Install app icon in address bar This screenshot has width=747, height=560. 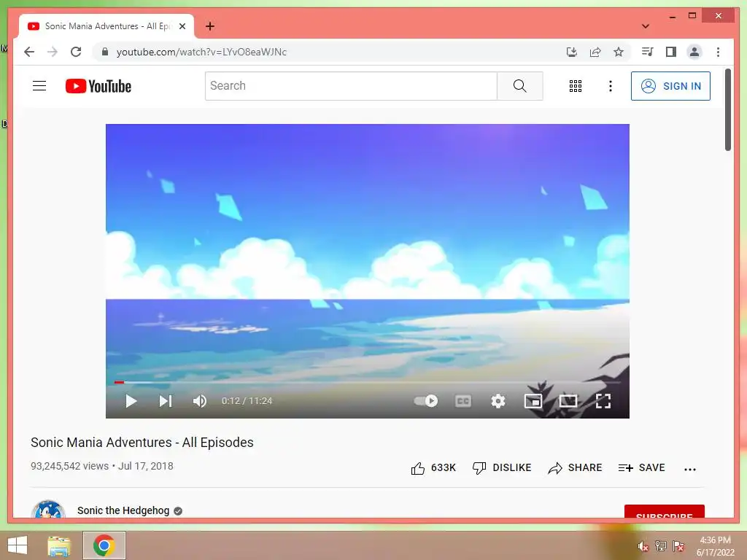coord(572,52)
